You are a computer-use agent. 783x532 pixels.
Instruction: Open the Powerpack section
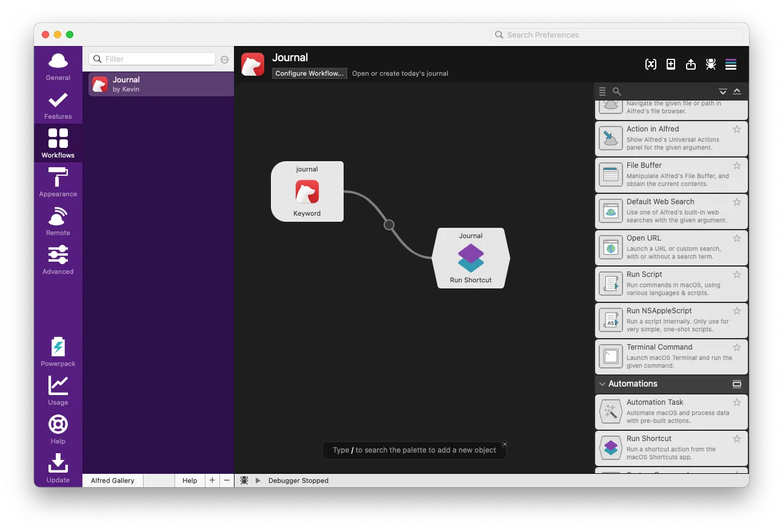(x=58, y=352)
